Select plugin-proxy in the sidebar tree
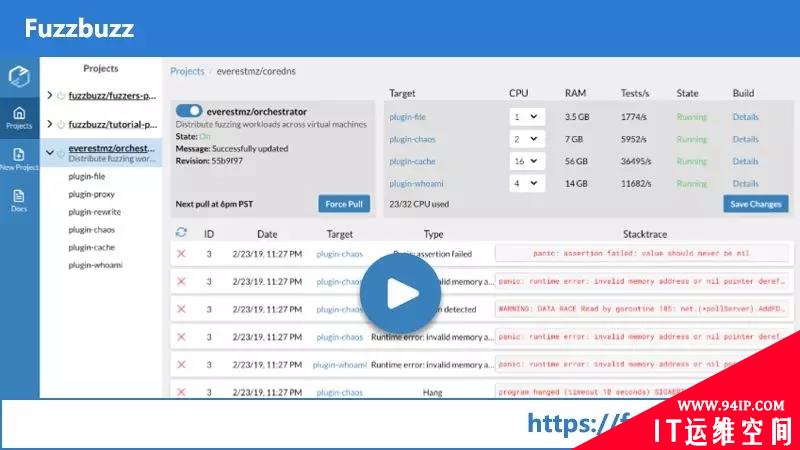The image size is (800, 450). 91,194
